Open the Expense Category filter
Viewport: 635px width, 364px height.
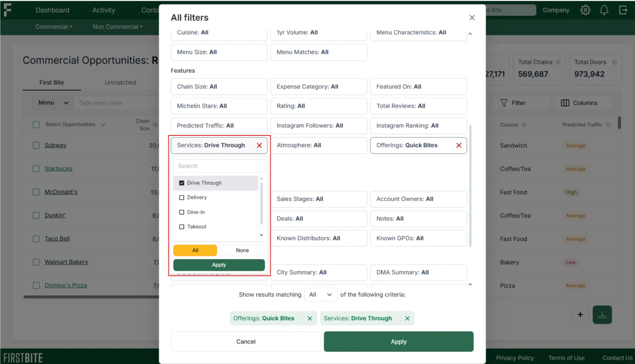click(319, 87)
